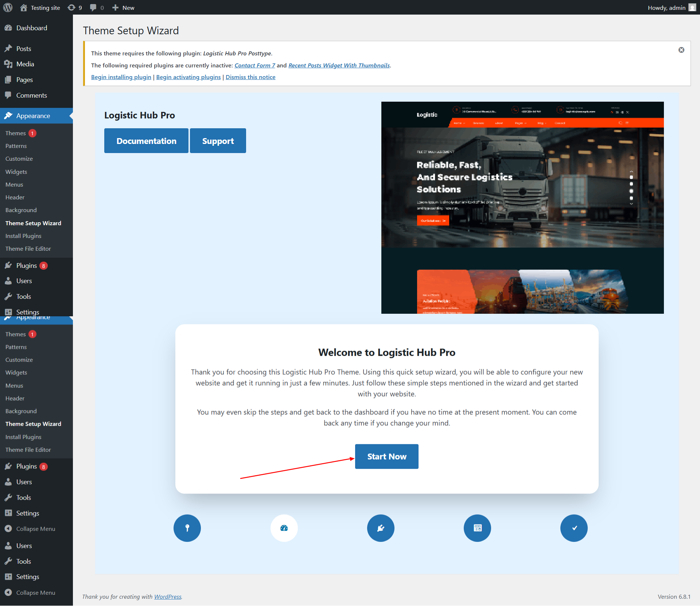This screenshot has width=700, height=606.
Task: Select the white dashboard gauge wizard step
Action: [284, 528]
